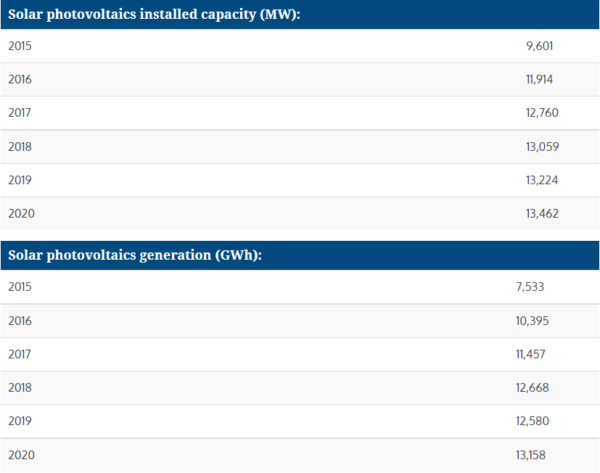600x473 pixels.
Task: Click the 2017 installed capacity row label
Action: (20, 113)
